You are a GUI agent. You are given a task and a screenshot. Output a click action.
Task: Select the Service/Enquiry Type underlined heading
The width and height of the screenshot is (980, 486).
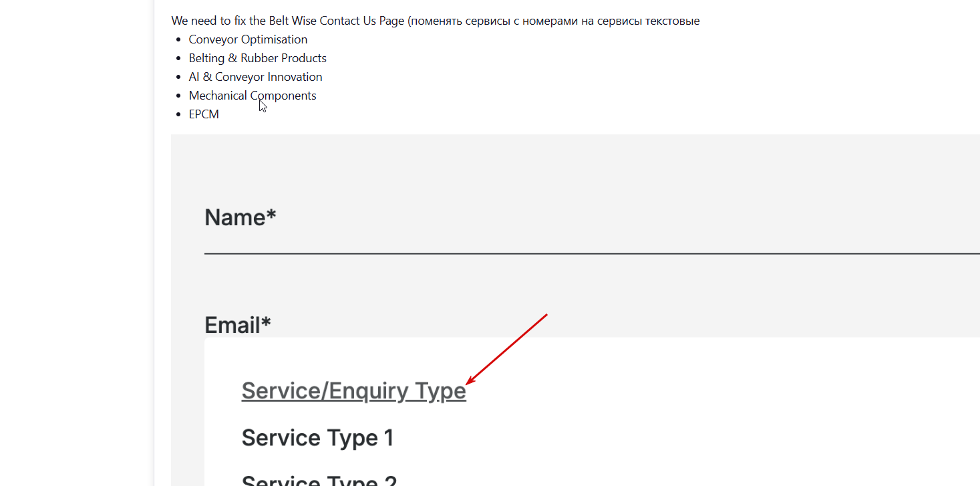tap(353, 391)
